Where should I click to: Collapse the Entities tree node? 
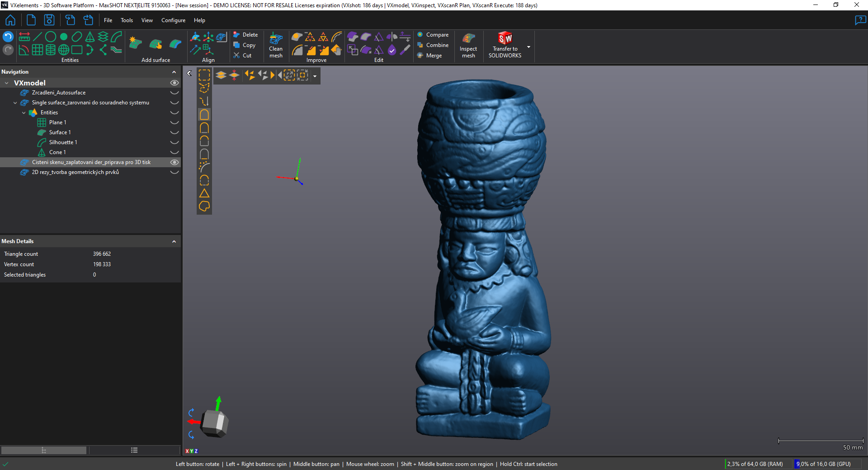pyautogui.click(x=24, y=113)
